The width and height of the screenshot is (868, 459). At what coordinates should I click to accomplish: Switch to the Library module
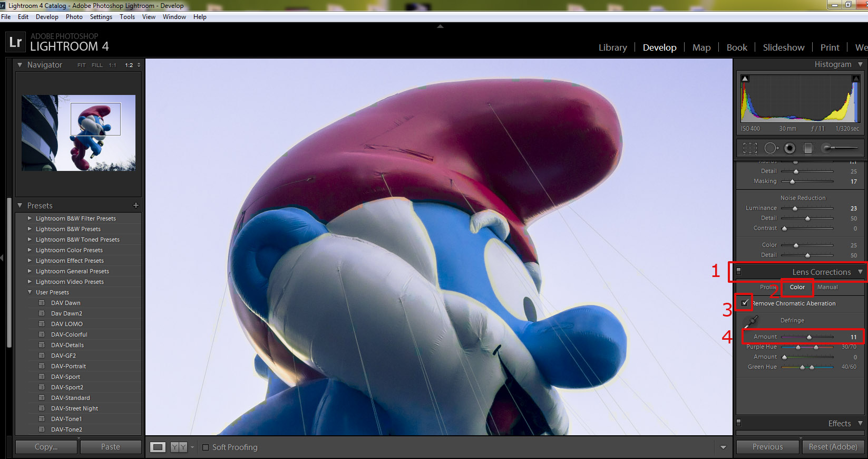(613, 47)
